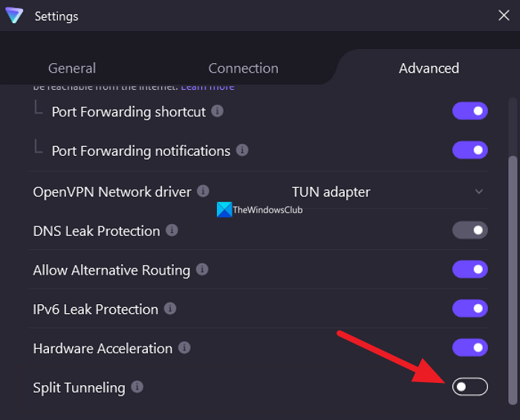Switch to the General tab
The height and width of the screenshot is (420, 520).
71,68
